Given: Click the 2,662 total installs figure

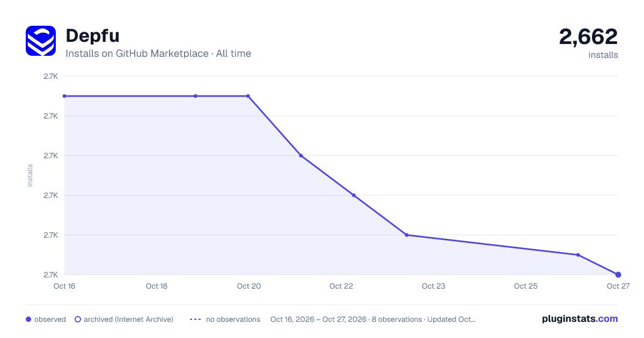Looking at the screenshot, I should pyautogui.click(x=588, y=36).
